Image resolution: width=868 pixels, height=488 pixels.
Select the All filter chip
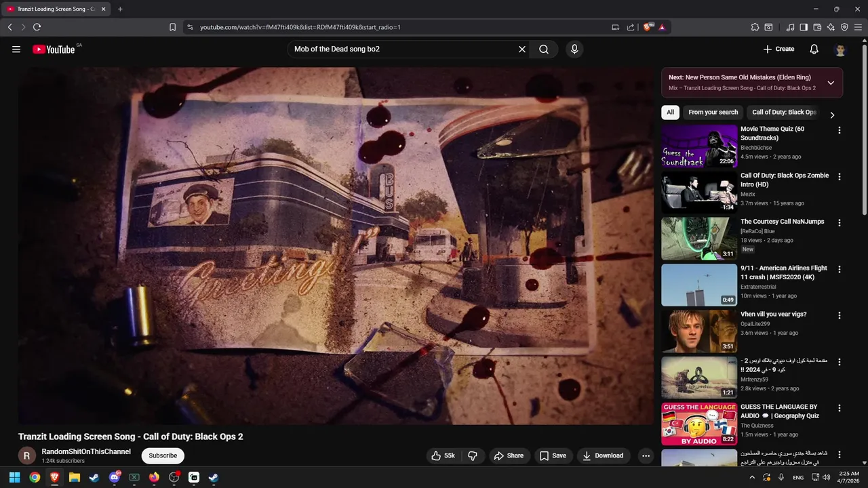click(x=670, y=113)
